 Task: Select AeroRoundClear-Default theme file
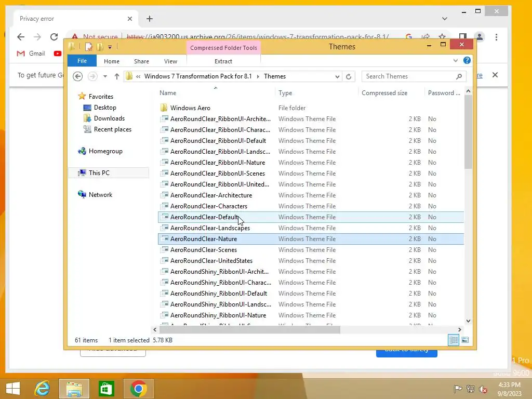click(311, 217)
